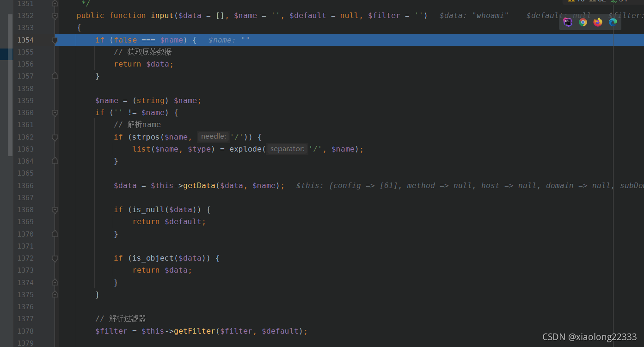Viewport: 644px width, 347px height.
Task: Click line number 1359 in gutter
Action: pyautogui.click(x=25, y=101)
